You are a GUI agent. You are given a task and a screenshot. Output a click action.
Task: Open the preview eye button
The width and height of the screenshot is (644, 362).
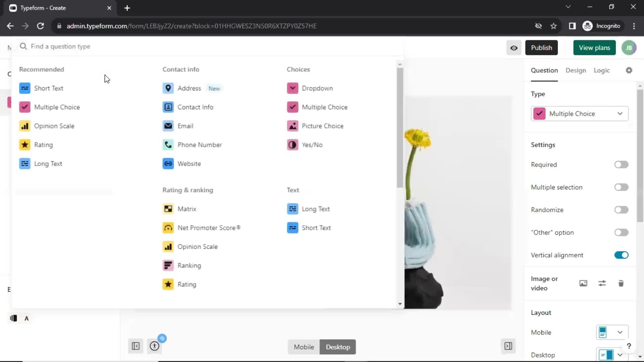[514, 48]
